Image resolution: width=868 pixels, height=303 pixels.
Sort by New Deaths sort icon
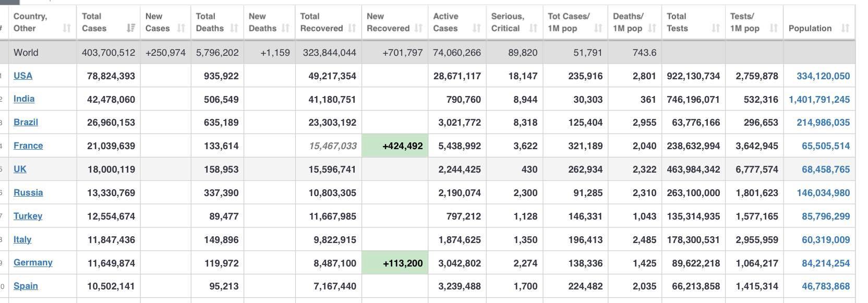click(x=286, y=28)
